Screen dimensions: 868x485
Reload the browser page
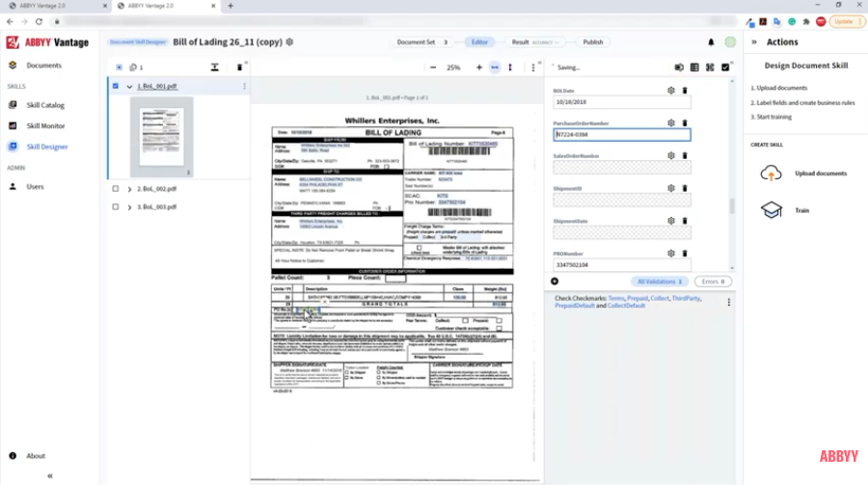(39, 21)
